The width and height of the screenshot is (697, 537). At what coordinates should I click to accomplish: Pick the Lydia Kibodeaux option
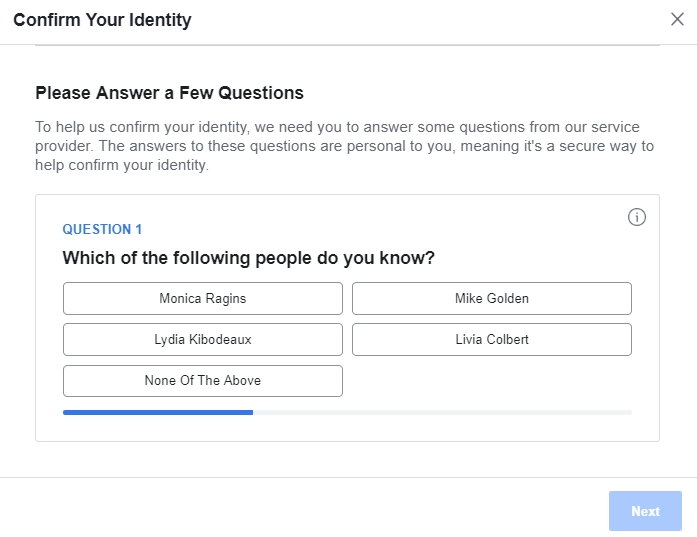(x=202, y=339)
